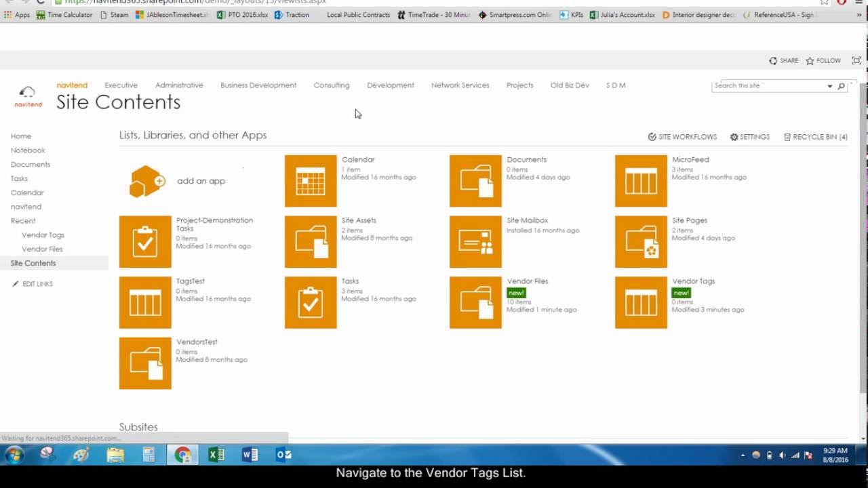The image size is (868, 488).
Task: Open the Settings gear menu
Action: tap(749, 137)
